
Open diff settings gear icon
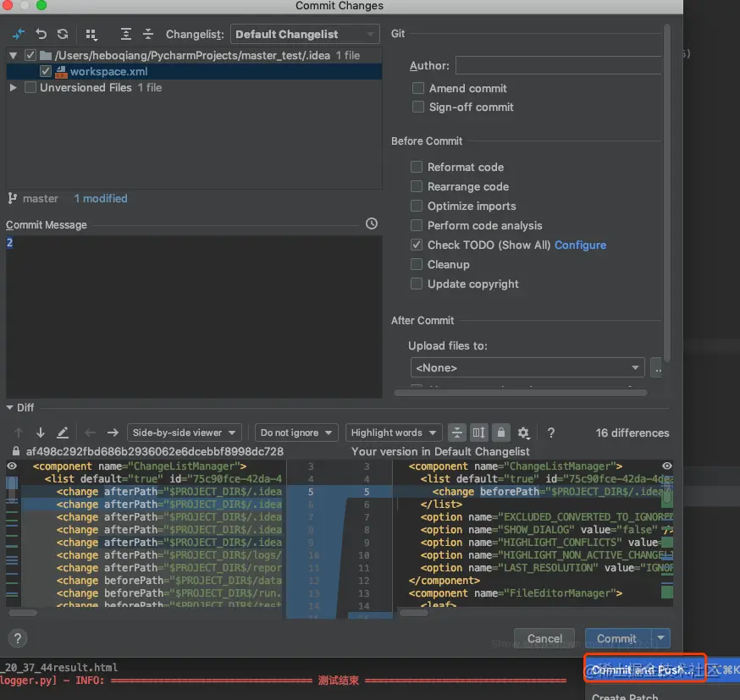point(523,433)
